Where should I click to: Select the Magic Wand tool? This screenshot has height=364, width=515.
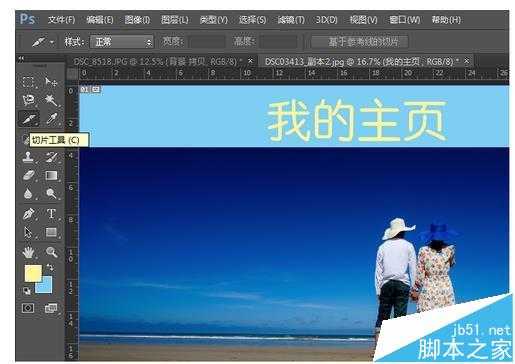[x=51, y=100]
